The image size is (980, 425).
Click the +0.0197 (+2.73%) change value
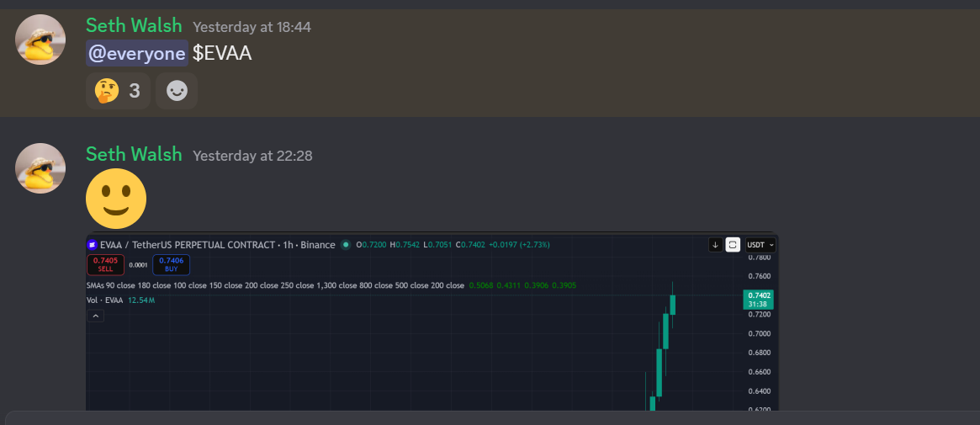(519, 244)
